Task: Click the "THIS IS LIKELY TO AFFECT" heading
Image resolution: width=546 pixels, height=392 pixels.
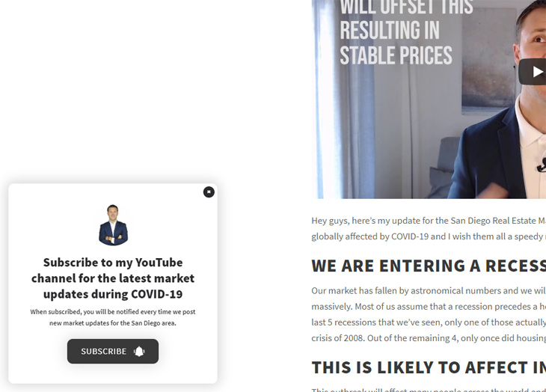Action: click(429, 367)
